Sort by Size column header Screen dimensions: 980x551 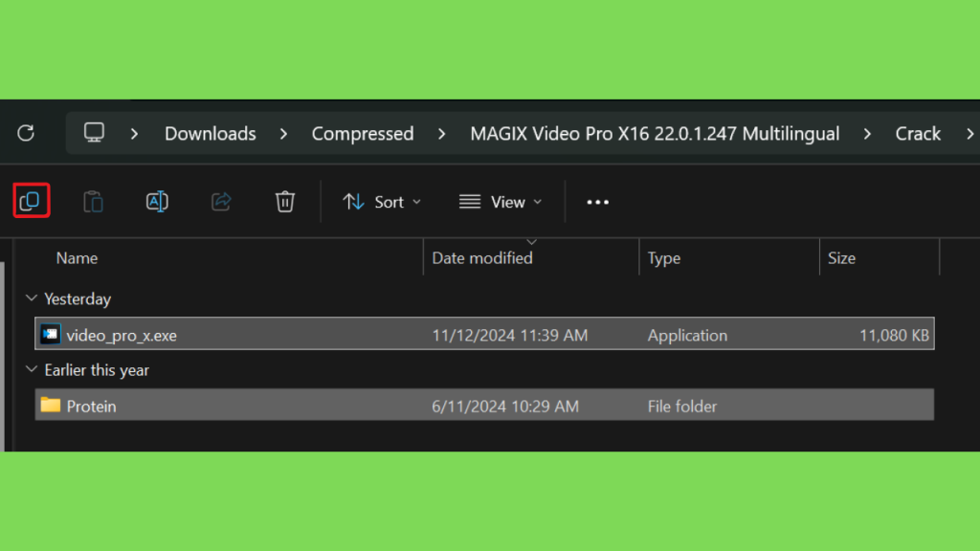coord(841,258)
